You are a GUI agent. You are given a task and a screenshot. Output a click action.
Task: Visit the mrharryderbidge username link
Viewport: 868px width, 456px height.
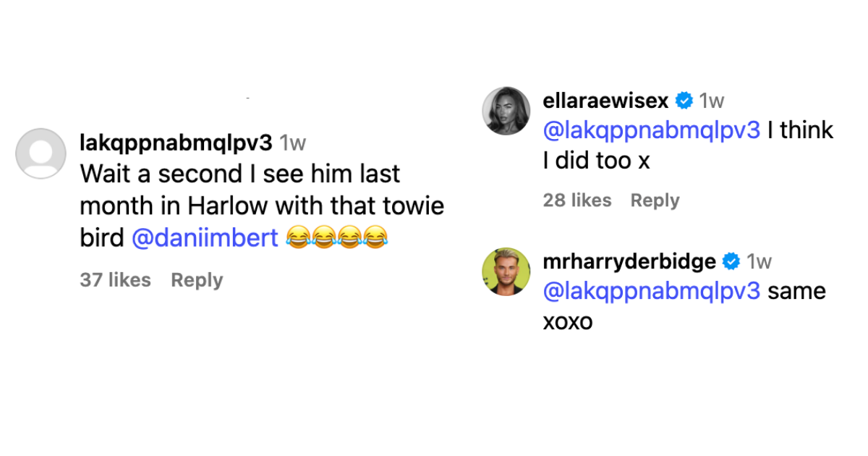629,261
